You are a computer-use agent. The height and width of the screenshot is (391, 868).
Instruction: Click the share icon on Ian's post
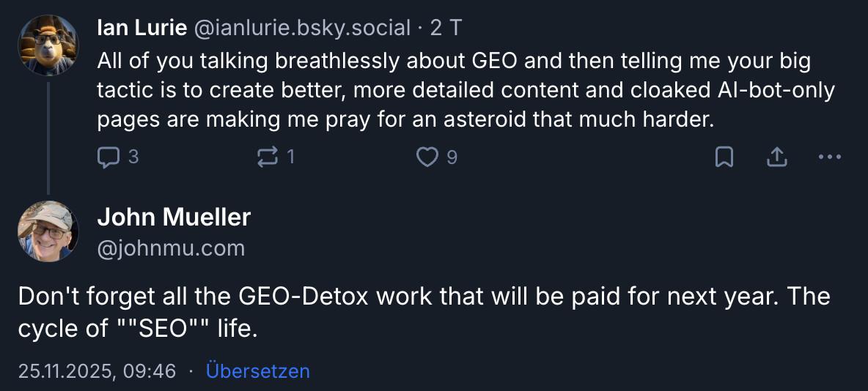tap(776, 157)
